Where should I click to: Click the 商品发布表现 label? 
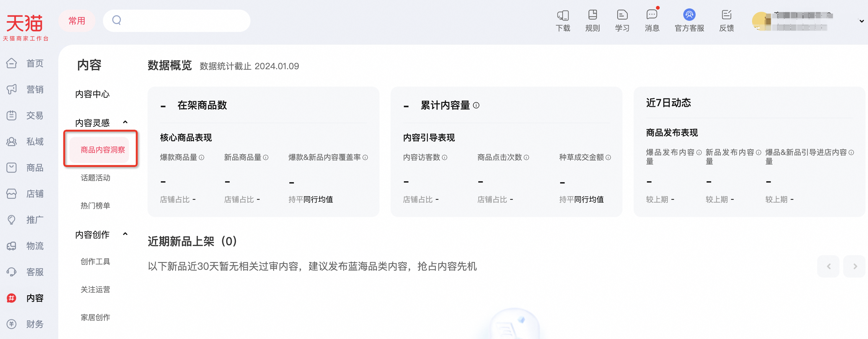(672, 133)
